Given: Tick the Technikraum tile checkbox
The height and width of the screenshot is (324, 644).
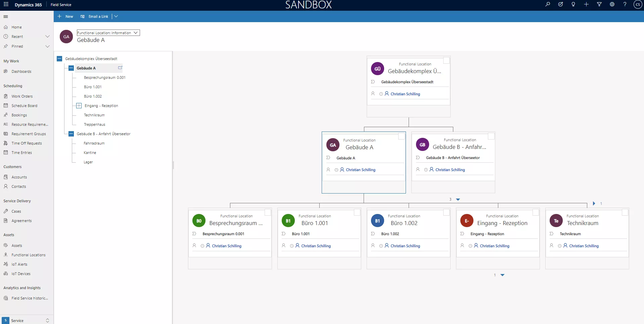Looking at the screenshot, I should (625, 212).
